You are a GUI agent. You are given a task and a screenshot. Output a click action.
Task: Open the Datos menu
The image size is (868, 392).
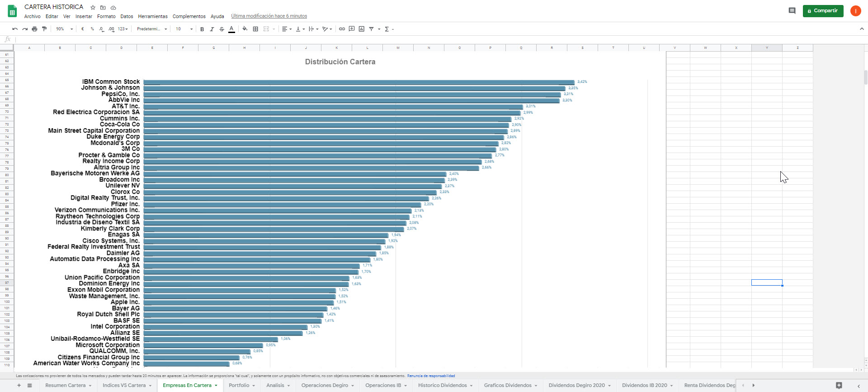127,16
